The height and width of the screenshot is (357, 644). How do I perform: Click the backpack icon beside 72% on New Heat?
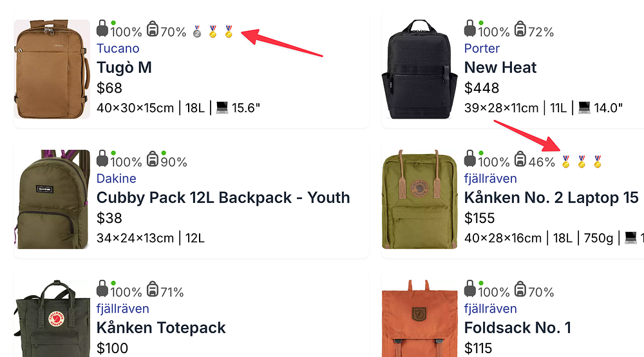point(520,30)
